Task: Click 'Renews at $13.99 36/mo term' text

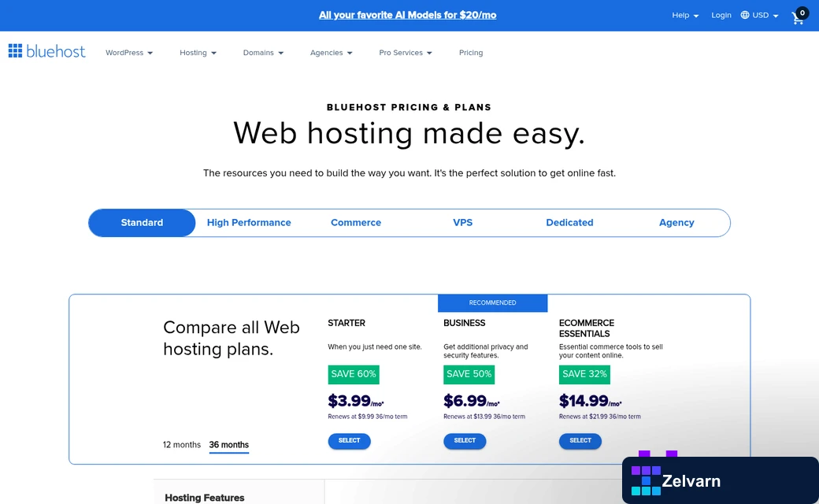Action: pos(484,417)
